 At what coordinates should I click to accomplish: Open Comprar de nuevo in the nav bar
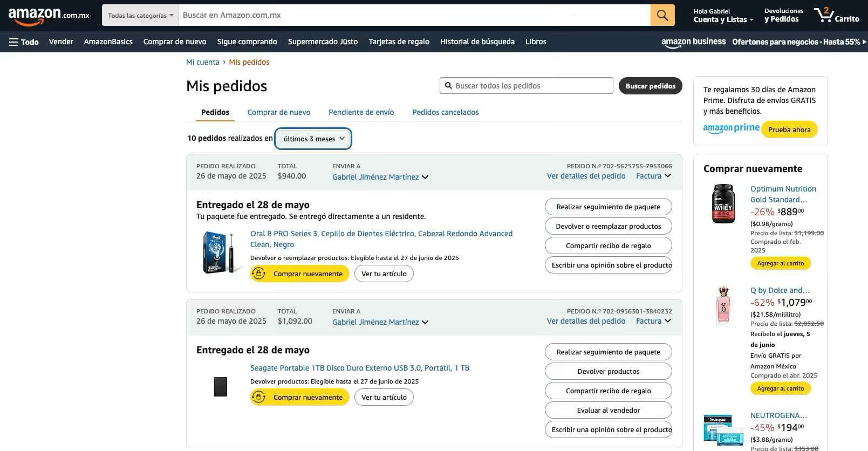(175, 42)
